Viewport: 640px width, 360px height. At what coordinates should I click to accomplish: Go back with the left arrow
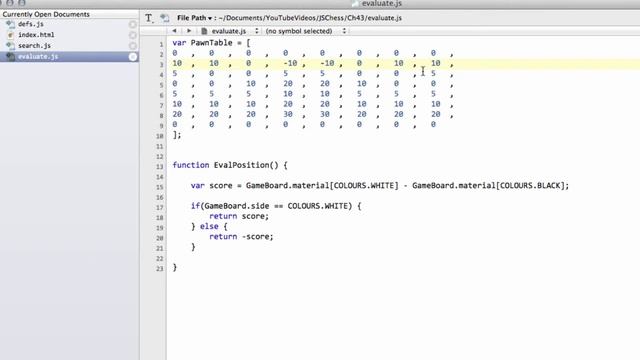174,31
